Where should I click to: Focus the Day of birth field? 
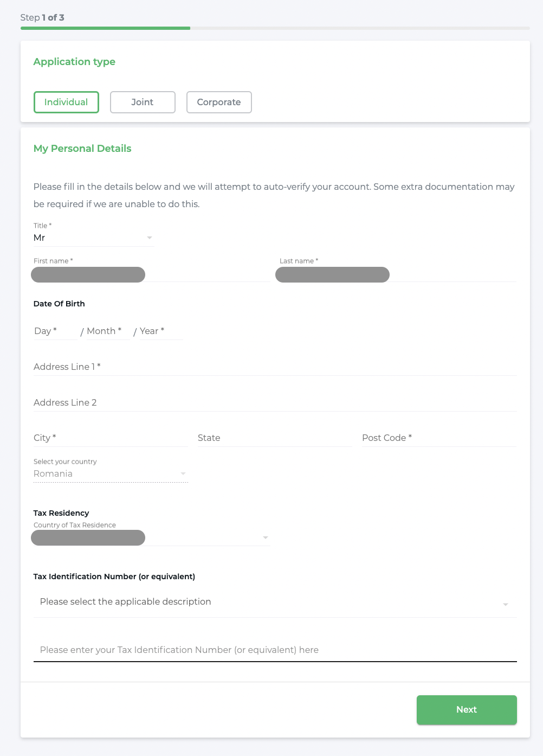click(x=54, y=331)
